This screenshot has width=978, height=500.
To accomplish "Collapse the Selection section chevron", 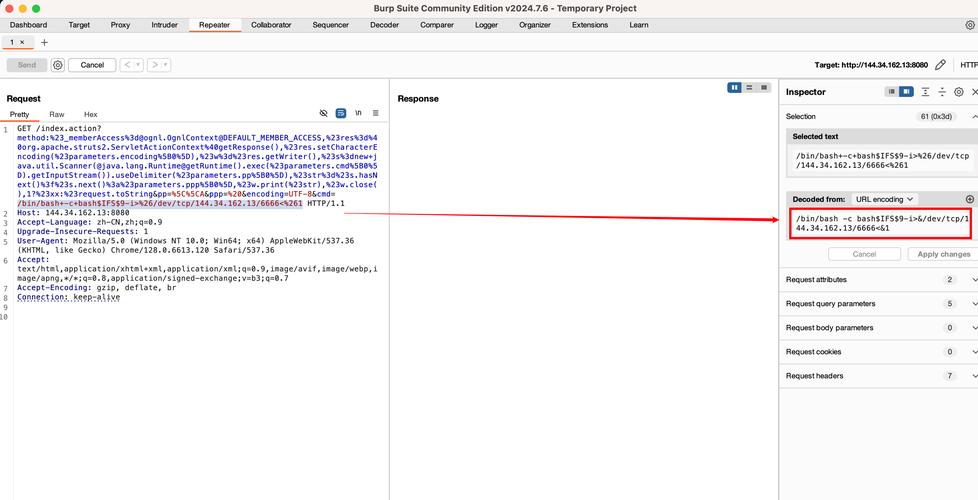I will tap(974, 117).
